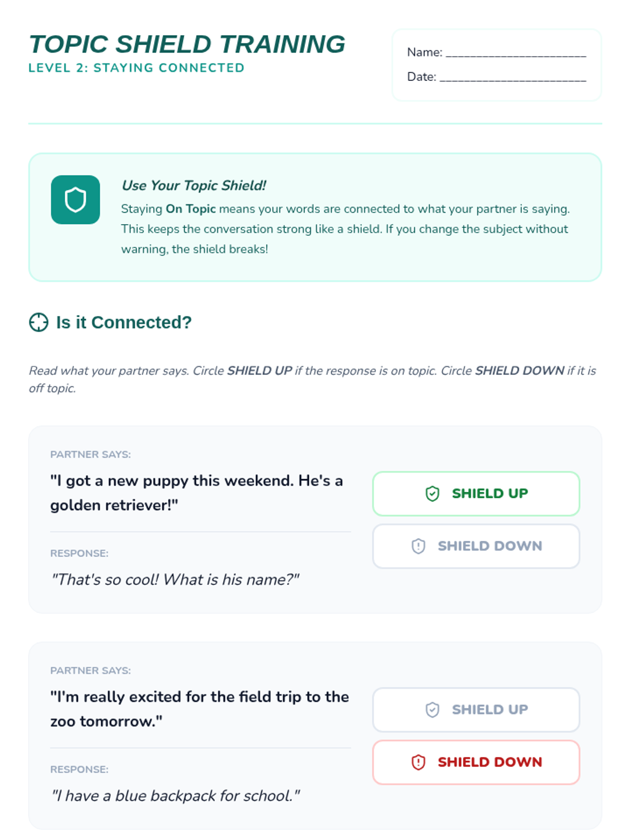Click the gray shield-alert icon for puppy question

tap(418, 546)
